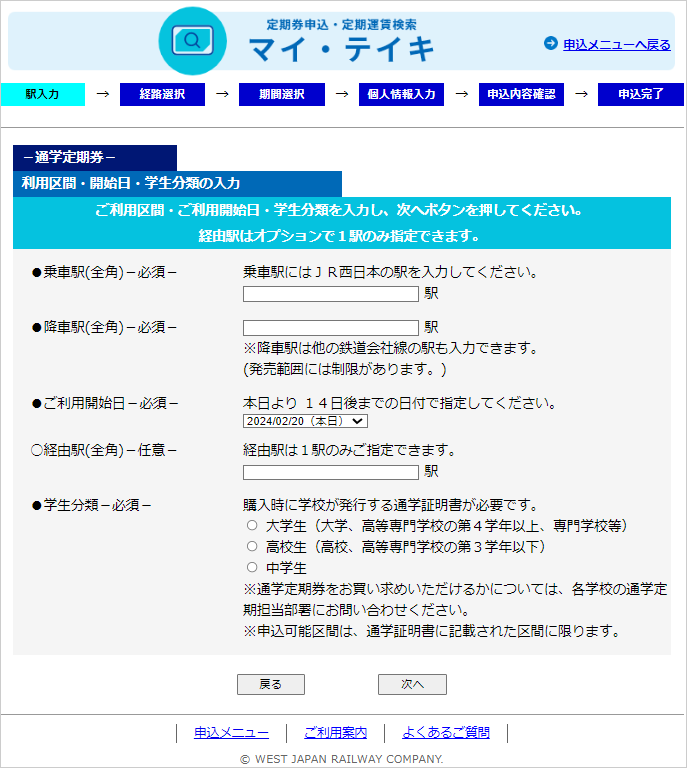This screenshot has width=687, height=768.
Task: Click the arrow icon beside 申込メニューへ戻る
Action: click(x=550, y=43)
